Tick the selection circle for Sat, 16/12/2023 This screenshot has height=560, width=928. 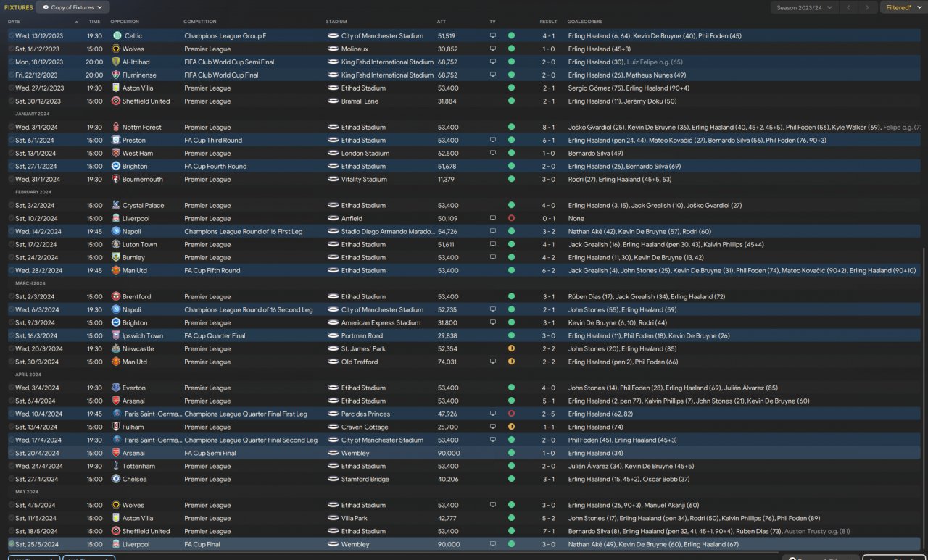(x=11, y=49)
